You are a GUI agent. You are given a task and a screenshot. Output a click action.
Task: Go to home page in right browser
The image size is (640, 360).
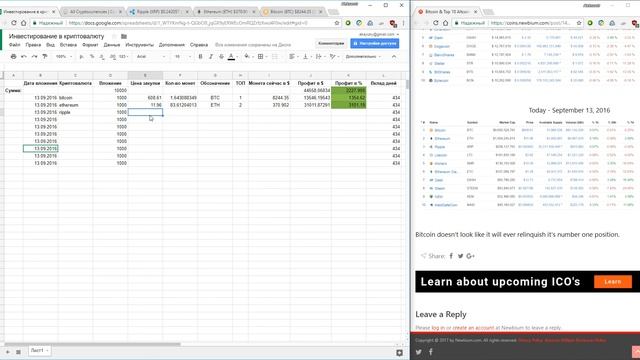(445, 23)
